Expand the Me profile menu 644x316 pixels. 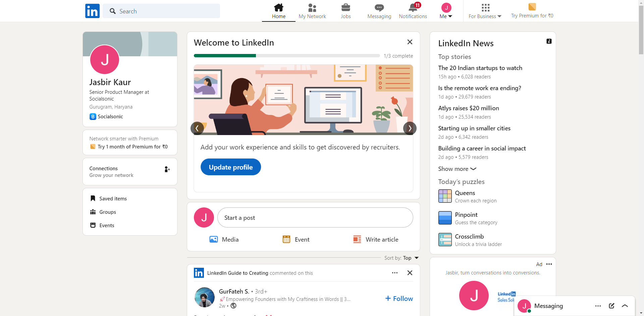(446, 11)
